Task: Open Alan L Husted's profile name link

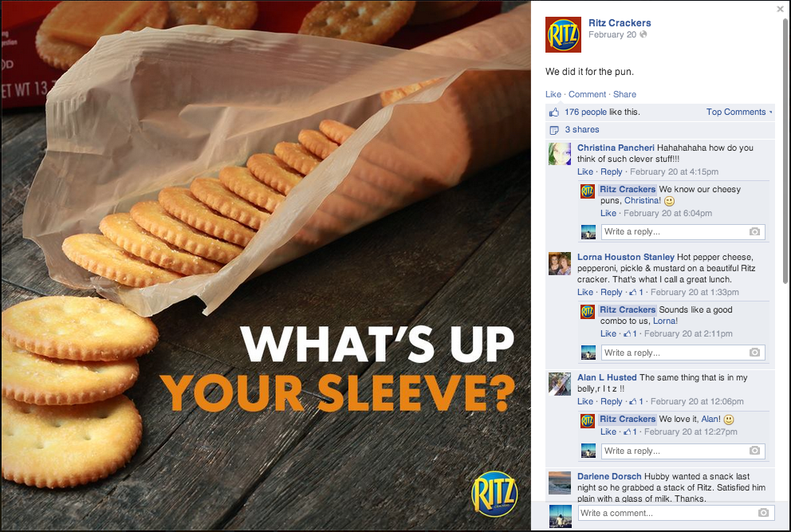Action: tap(607, 377)
